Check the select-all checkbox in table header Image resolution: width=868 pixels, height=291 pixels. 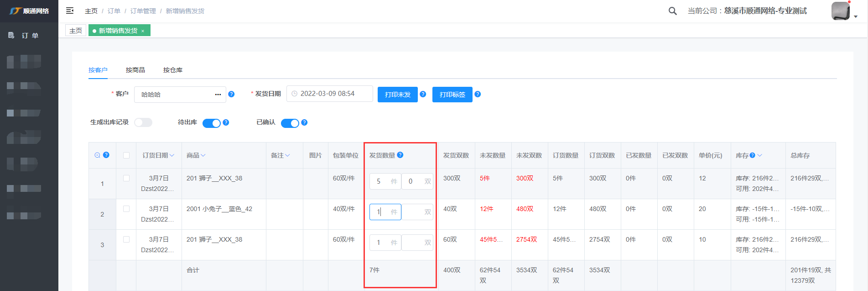126,155
